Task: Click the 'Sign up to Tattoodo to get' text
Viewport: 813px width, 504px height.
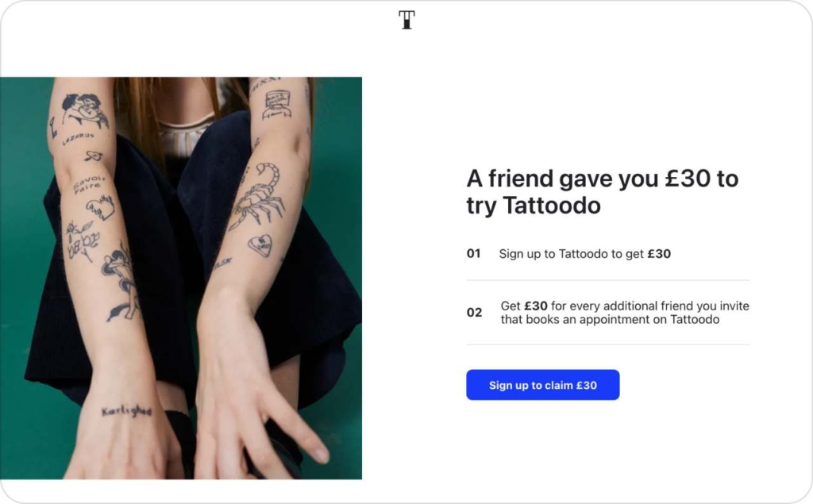Action: (x=572, y=254)
